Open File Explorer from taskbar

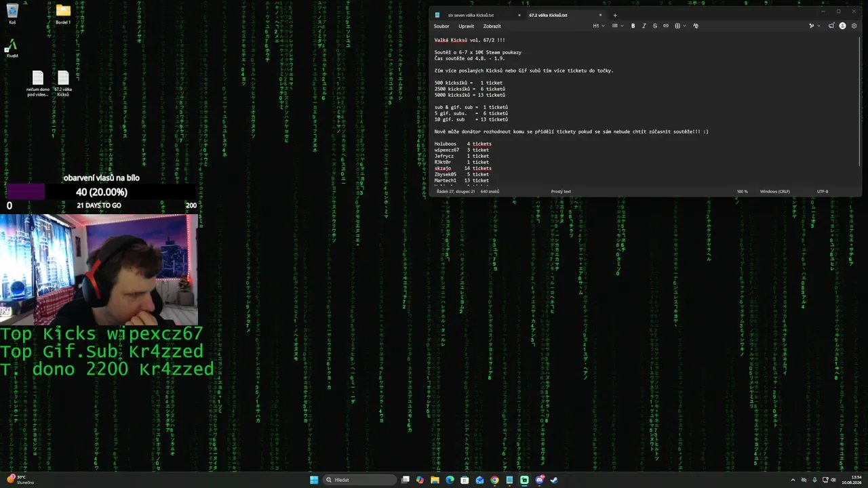click(435, 480)
